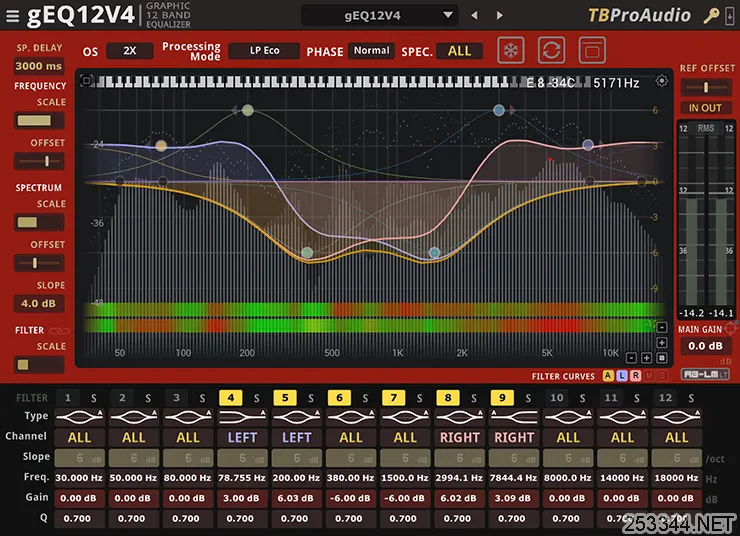Click the zoom reset square button
The height and width of the screenshot is (536, 740).
[662, 358]
